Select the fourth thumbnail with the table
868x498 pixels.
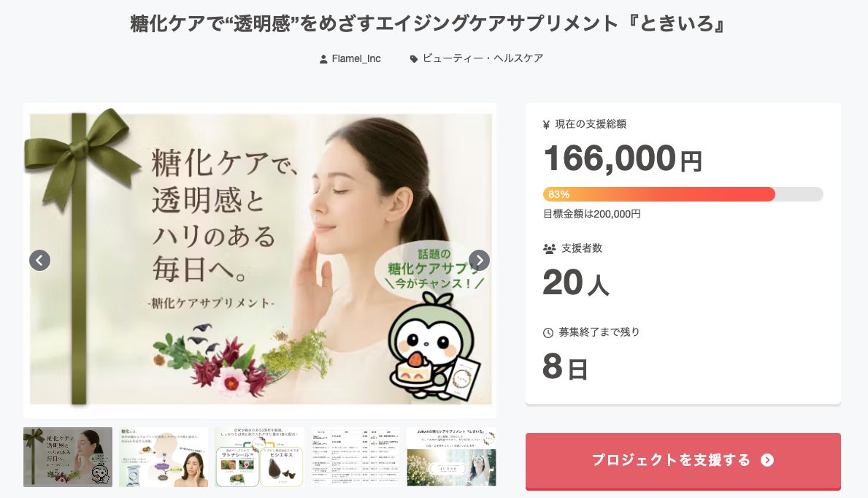(356, 457)
